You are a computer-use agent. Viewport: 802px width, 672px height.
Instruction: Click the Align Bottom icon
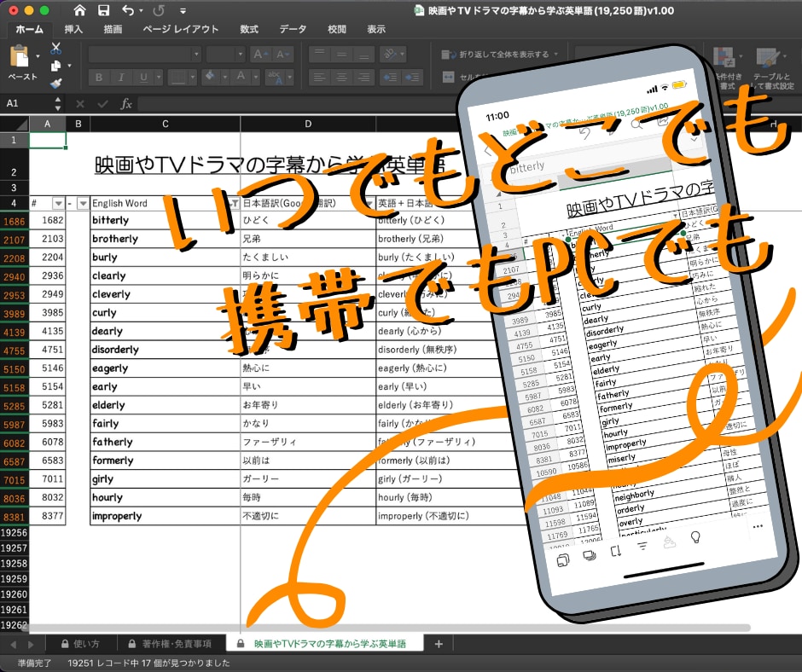point(364,54)
